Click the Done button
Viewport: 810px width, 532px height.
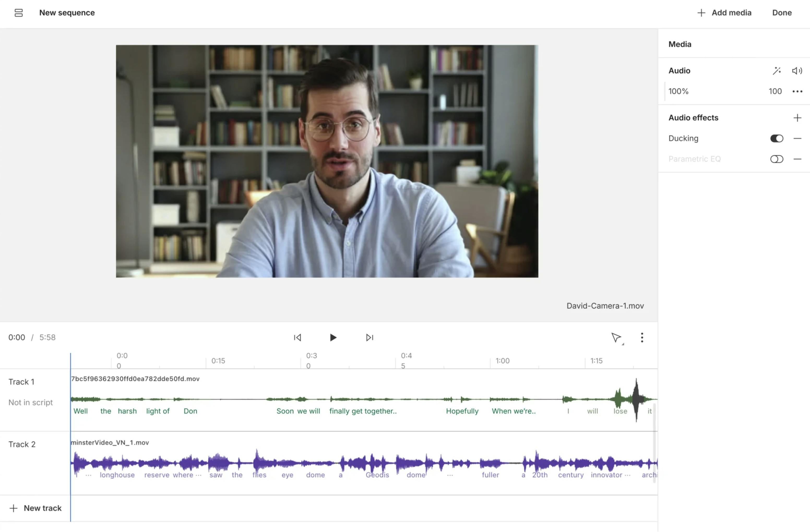tap(782, 13)
